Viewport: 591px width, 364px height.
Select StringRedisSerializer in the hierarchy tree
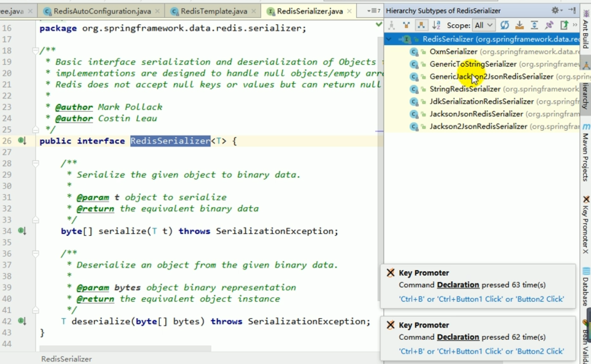point(465,89)
